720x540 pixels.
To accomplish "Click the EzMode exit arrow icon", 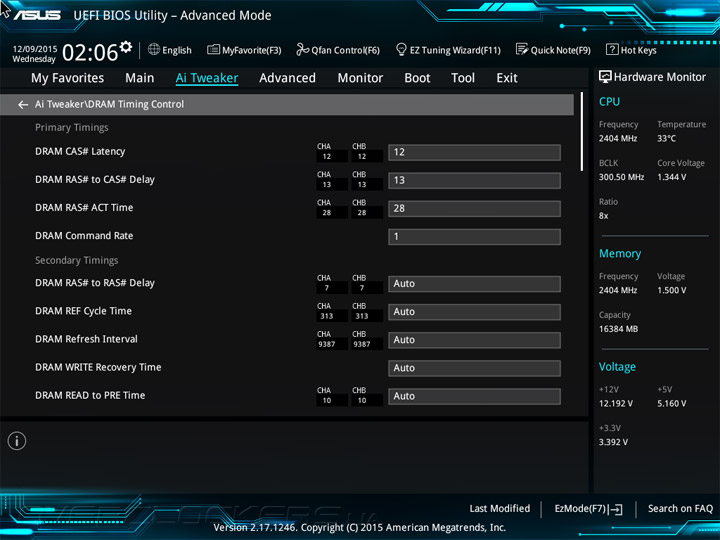I will coord(615,509).
